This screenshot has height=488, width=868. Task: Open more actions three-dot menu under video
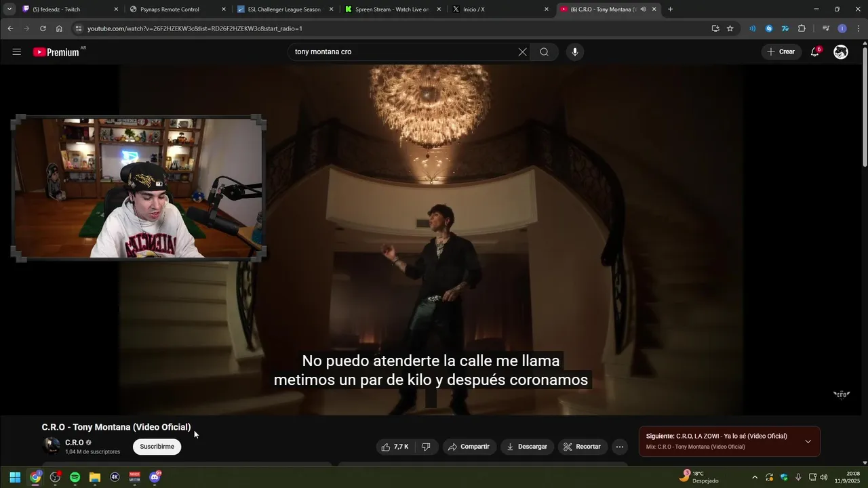pos(619,447)
